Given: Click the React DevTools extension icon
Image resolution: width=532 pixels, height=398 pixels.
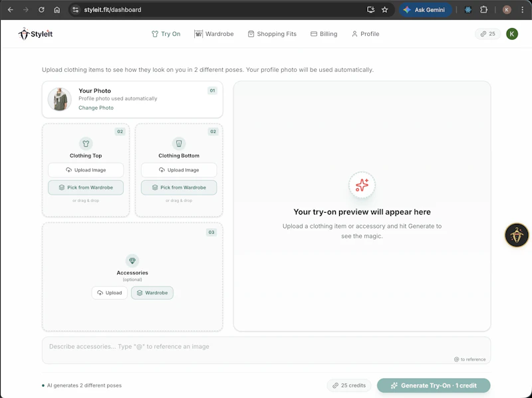Looking at the screenshot, I should point(468,10).
